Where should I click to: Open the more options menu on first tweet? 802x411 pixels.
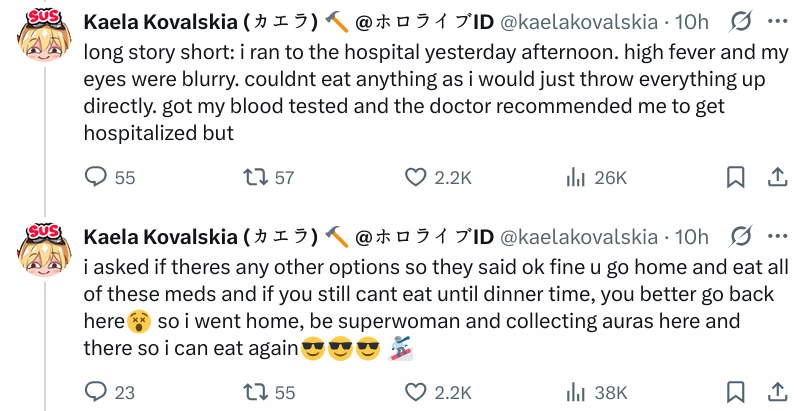(777, 21)
